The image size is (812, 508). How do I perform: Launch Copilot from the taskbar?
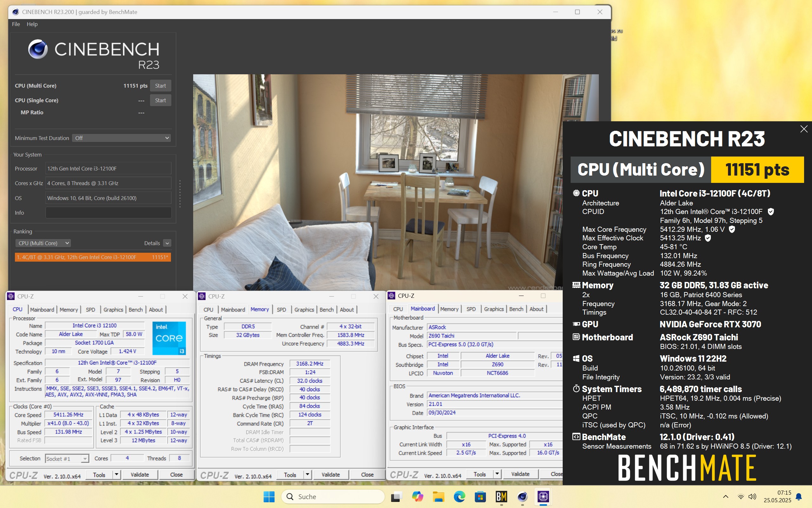pos(417,497)
